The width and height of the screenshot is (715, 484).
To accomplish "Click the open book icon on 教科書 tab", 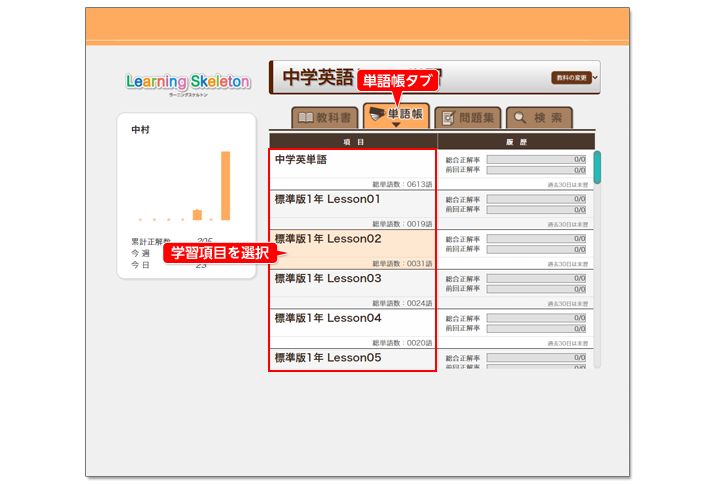I will [306, 118].
